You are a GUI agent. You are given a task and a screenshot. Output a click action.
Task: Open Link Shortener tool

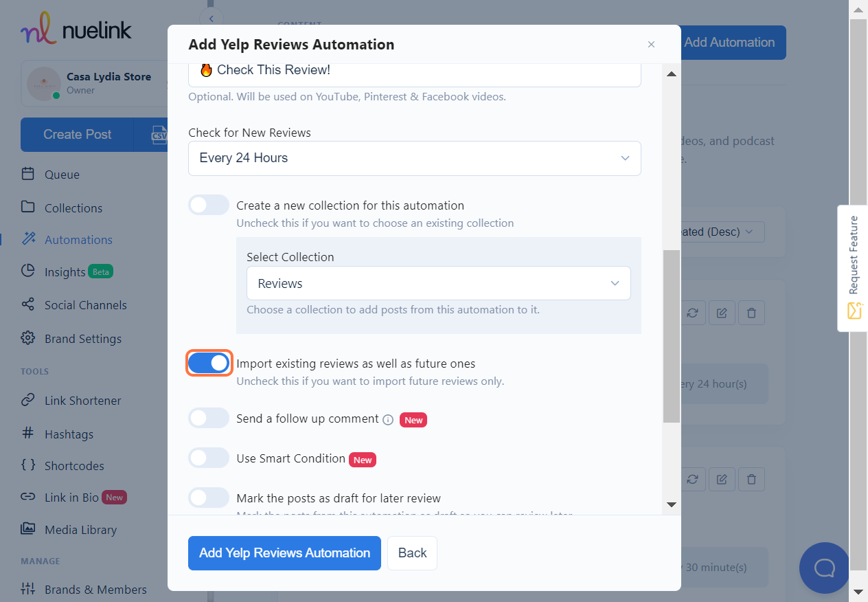point(83,401)
